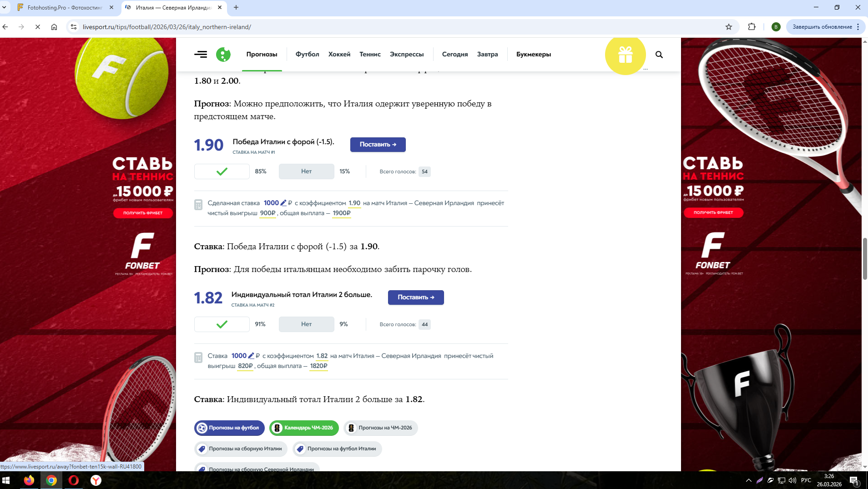
Task: Click the page vertical scrollbar thumb
Action: click(x=865, y=258)
